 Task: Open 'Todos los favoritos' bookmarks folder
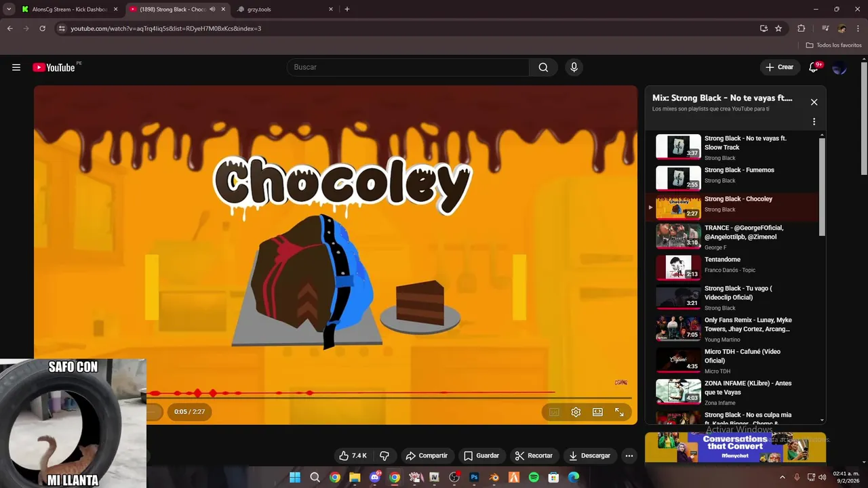point(834,45)
